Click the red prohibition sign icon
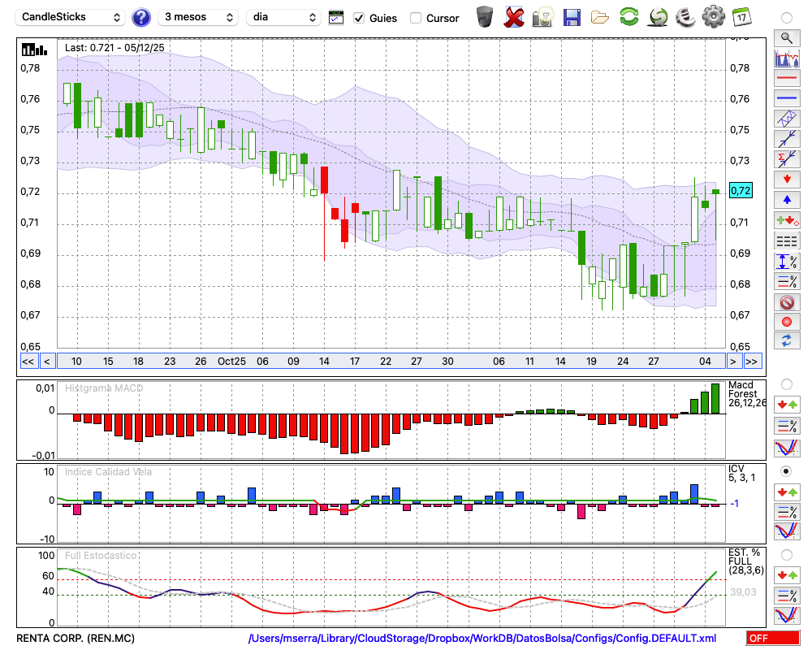The image size is (812, 650). 787,301
